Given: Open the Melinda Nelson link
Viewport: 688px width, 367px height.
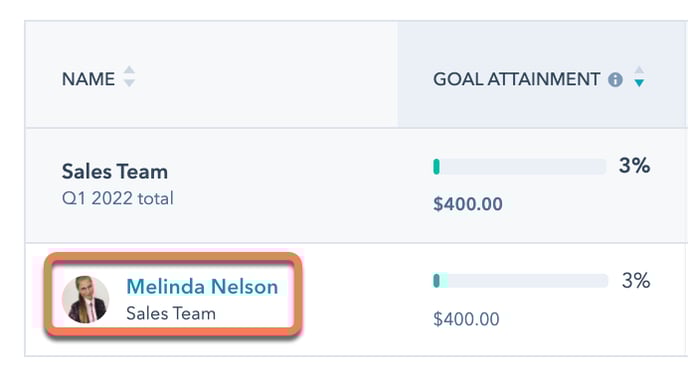Looking at the screenshot, I should (x=202, y=287).
